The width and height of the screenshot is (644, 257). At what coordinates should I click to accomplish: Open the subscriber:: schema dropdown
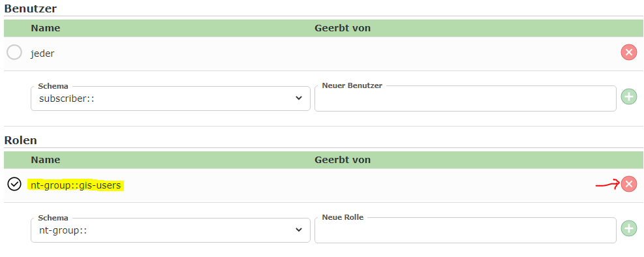coord(170,98)
